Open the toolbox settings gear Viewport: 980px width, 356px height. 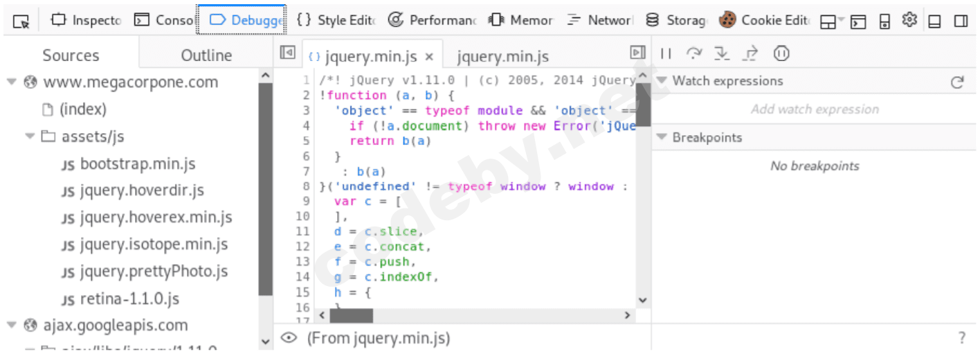(909, 21)
